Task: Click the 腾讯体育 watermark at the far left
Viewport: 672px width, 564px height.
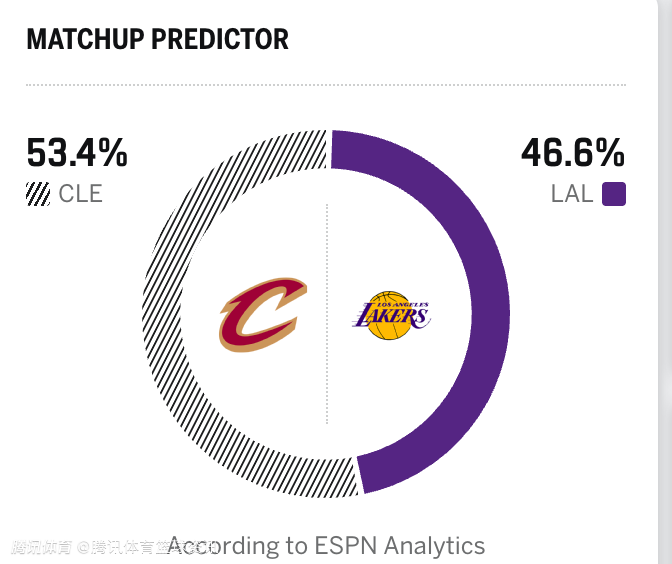Action: pyautogui.click(x=41, y=547)
